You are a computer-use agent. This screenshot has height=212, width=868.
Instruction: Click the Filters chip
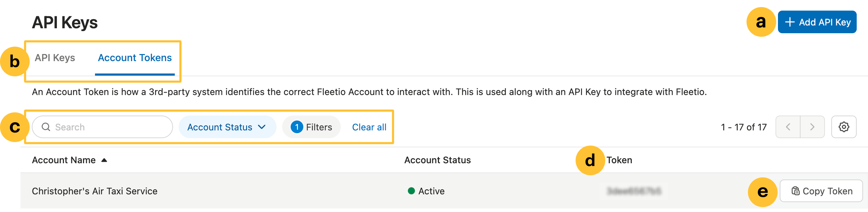coord(311,126)
